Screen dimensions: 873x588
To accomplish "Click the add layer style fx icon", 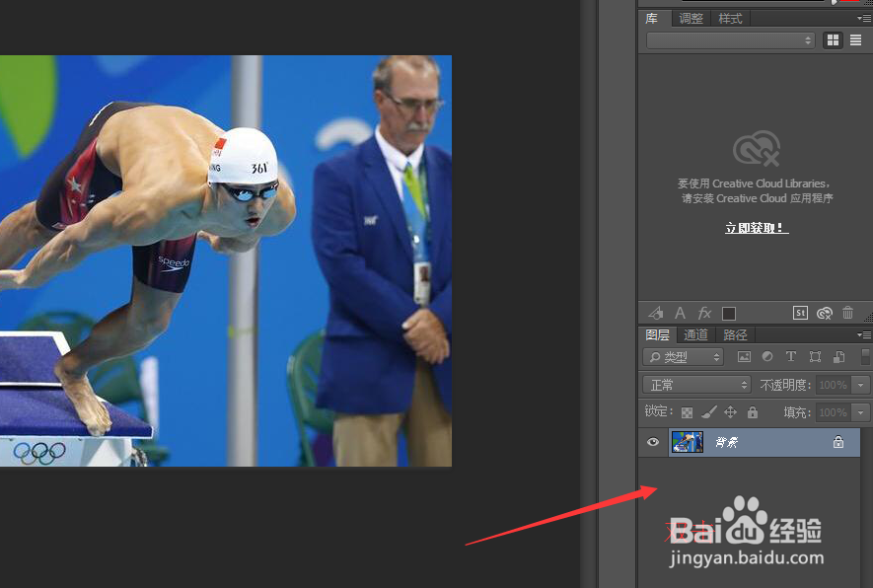I will coord(704,313).
